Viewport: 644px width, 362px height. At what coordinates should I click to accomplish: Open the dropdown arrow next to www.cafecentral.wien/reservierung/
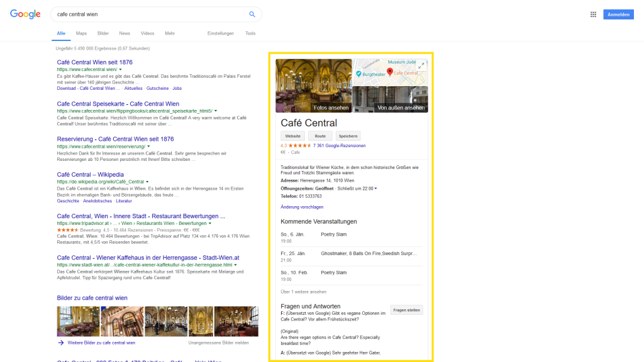[x=148, y=146]
